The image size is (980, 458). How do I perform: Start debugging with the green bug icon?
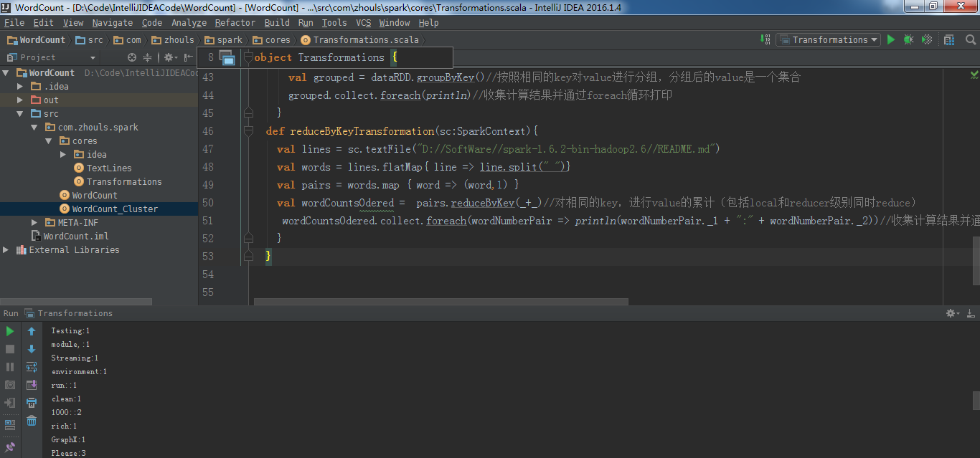pos(908,40)
